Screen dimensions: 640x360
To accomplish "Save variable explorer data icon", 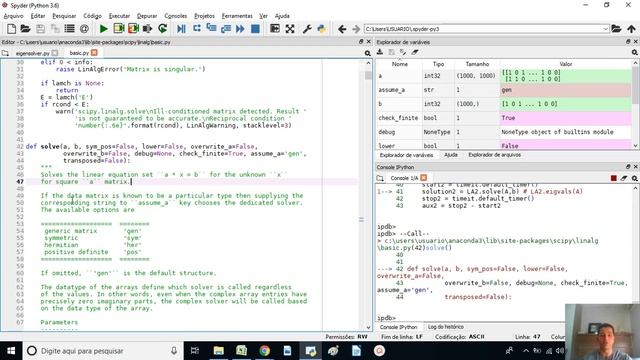I will click(391, 52).
